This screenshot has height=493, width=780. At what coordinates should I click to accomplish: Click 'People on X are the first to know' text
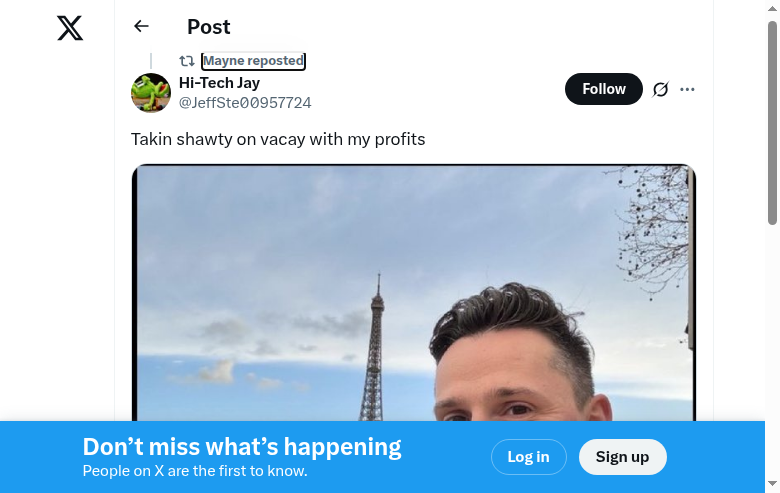pos(195,471)
